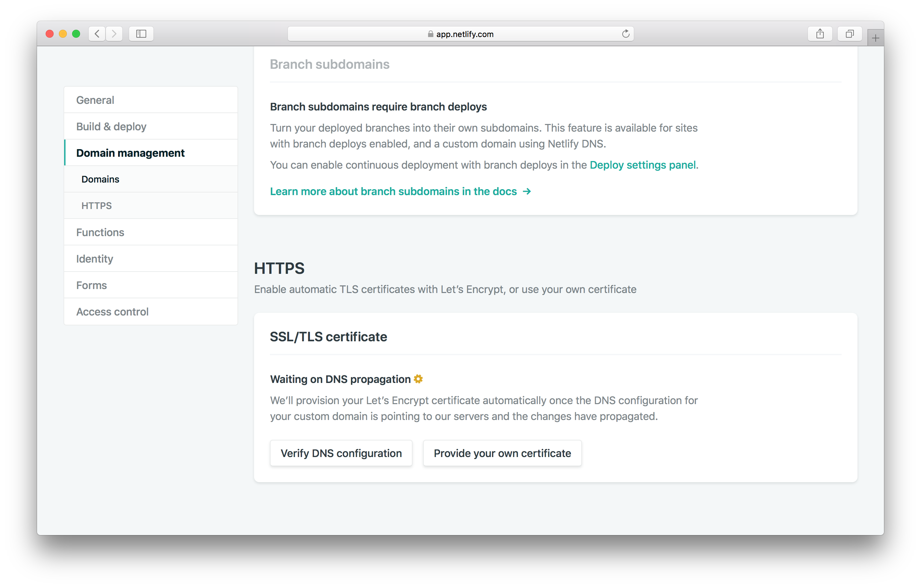This screenshot has width=921, height=588.
Task: Open the Share menu icon
Action: click(820, 34)
